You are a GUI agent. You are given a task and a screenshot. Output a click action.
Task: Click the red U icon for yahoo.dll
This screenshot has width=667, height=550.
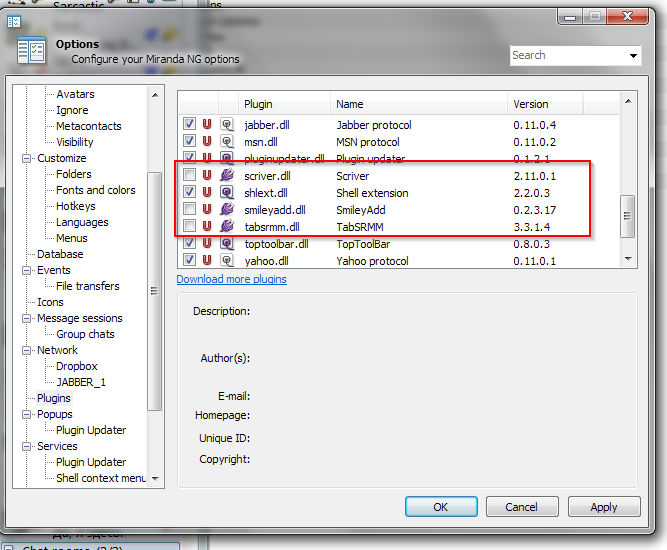(207, 260)
